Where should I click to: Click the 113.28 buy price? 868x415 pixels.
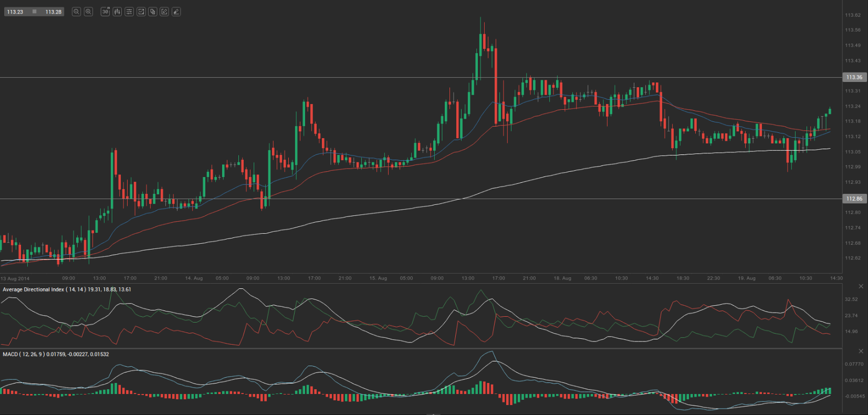[x=53, y=12]
